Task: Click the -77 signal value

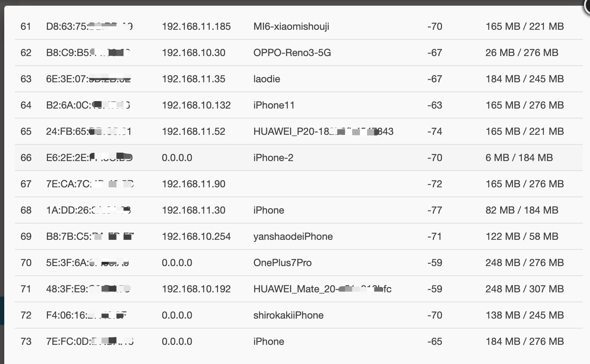Action: point(435,210)
